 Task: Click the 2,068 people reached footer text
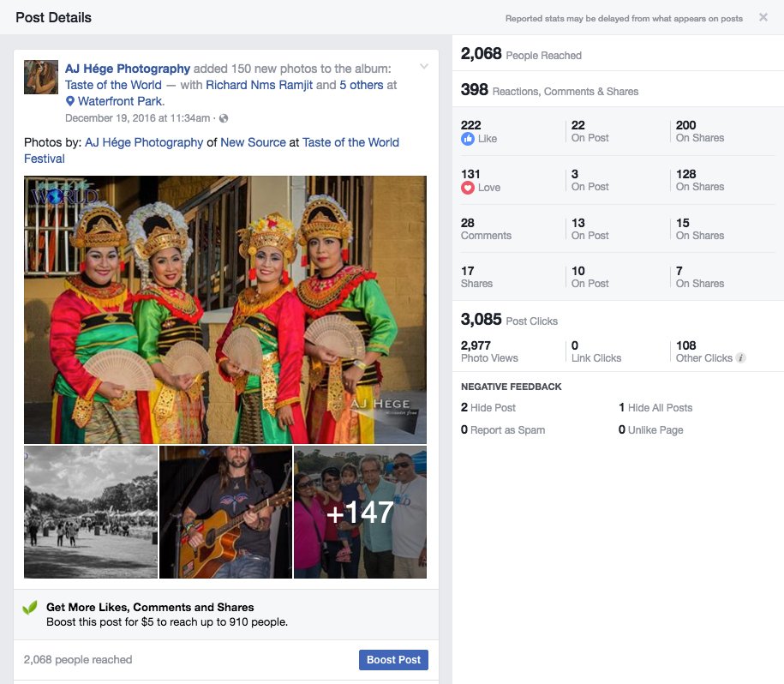click(78, 659)
